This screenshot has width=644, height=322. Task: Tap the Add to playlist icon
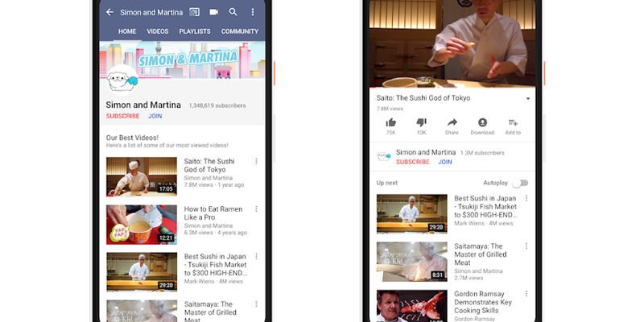pyautogui.click(x=513, y=122)
